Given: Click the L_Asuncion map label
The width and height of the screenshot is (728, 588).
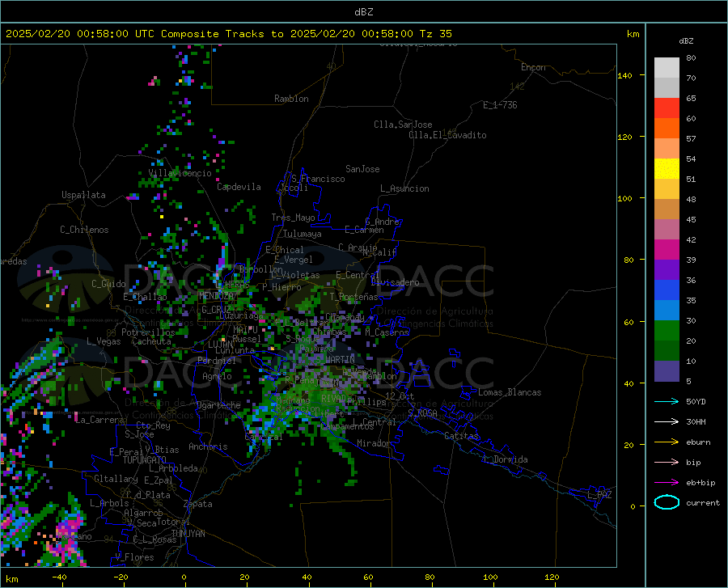Looking at the screenshot, I should pyautogui.click(x=404, y=189).
